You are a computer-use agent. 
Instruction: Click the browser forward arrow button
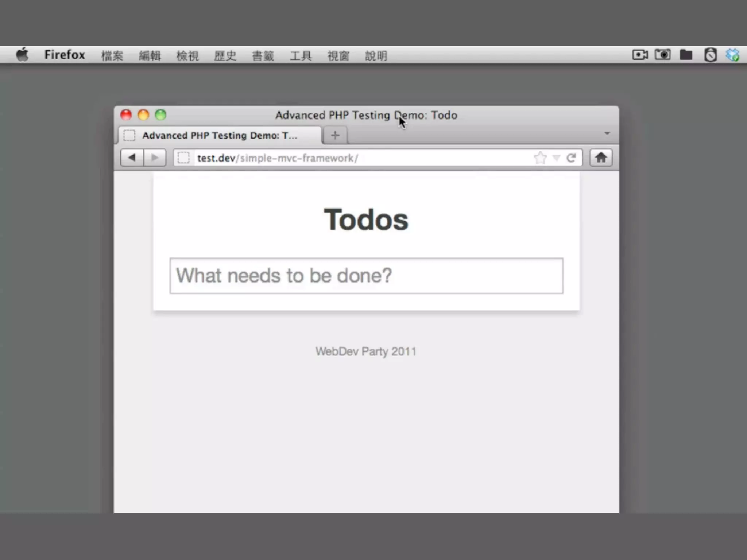pos(155,158)
